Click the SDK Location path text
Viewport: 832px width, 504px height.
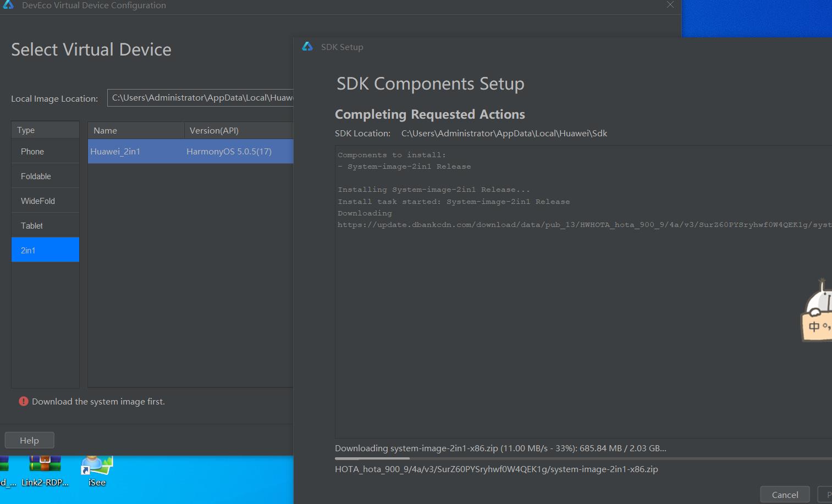(x=504, y=133)
